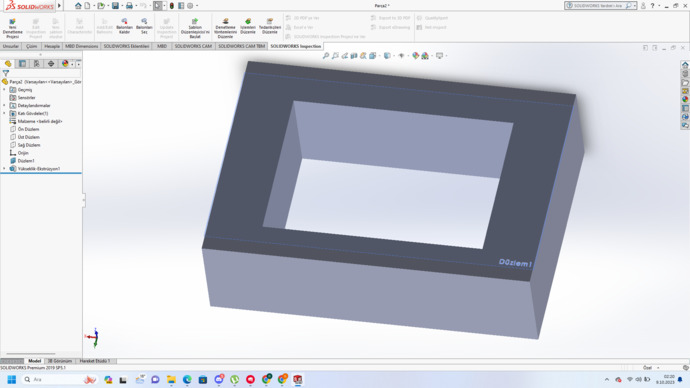
Task: Open Appearances task pane color icon
Action: point(685,99)
